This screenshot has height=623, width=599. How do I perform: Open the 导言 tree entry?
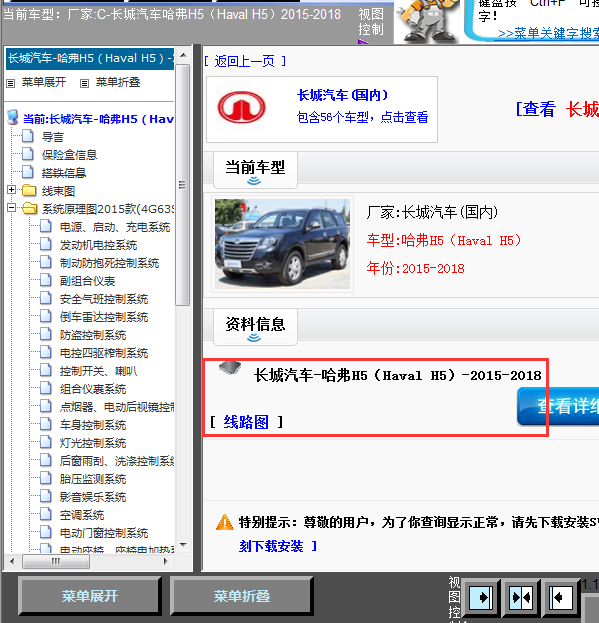[x=52, y=137]
